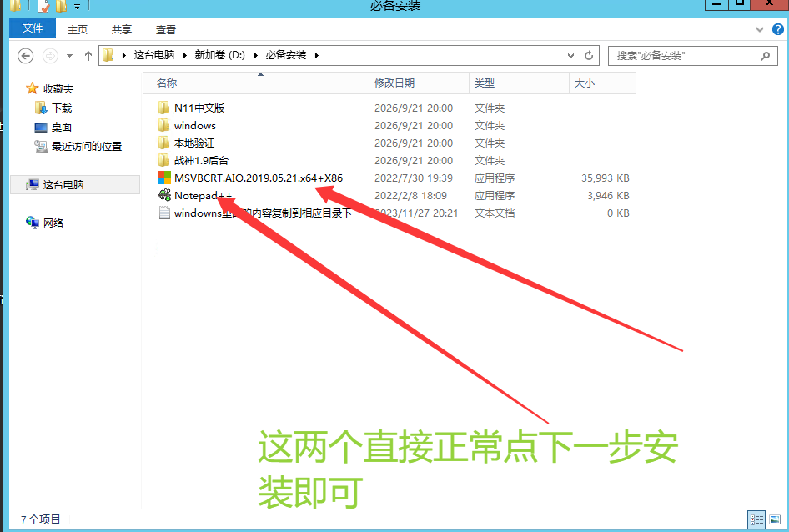
Task: Click the Properties icon in title bar toolbar
Action: [44, 6]
